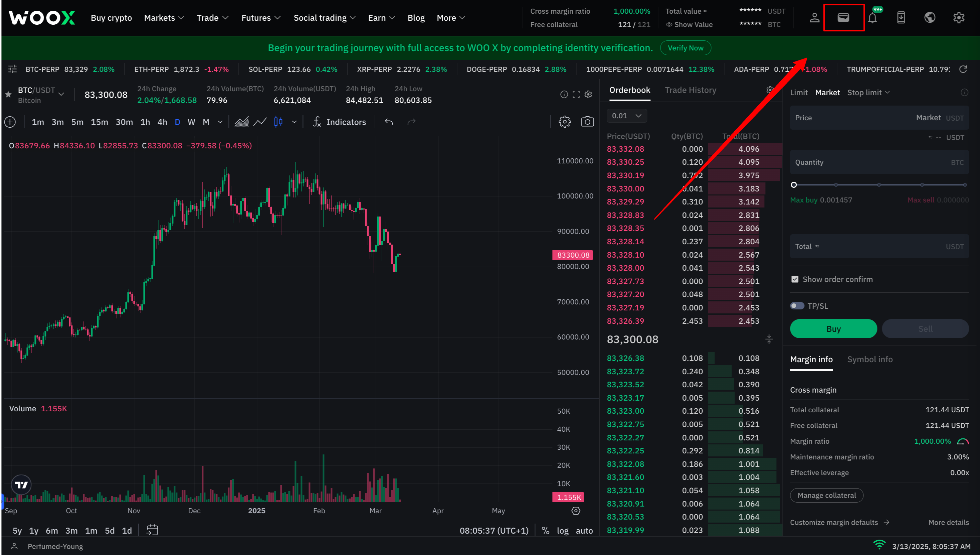Screen dimensions: 980x555
Task: Open the go-to-date calendar icon
Action: 152,530
